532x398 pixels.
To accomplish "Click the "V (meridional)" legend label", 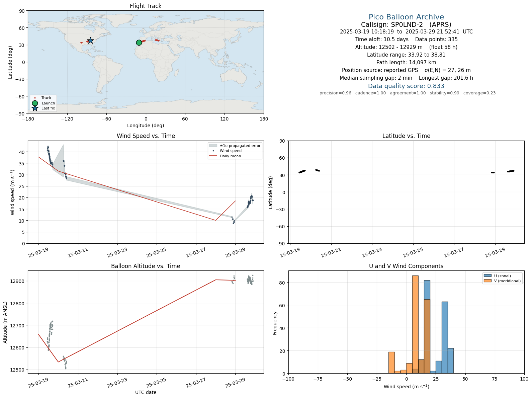I will 507,281.
